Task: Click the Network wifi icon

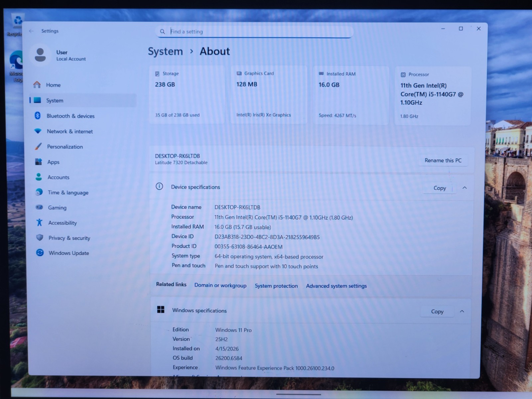Action: pyautogui.click(x=38, y=131)
